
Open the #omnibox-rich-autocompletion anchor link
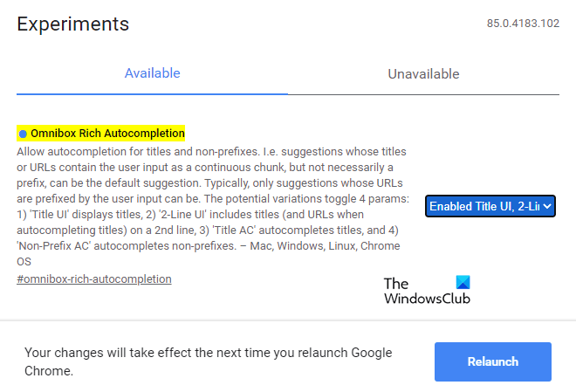tap(94, 279)
